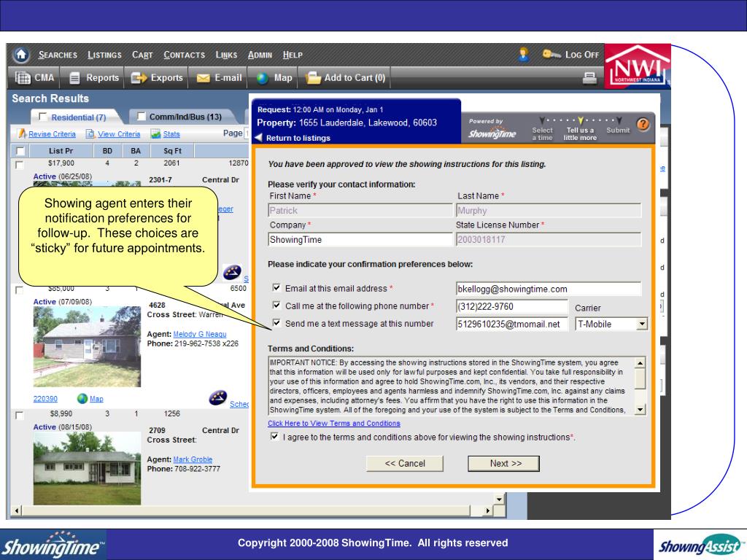This screenshot has height=560, width=747.
Task: Open the Help menu
Action: pos(293,55)
